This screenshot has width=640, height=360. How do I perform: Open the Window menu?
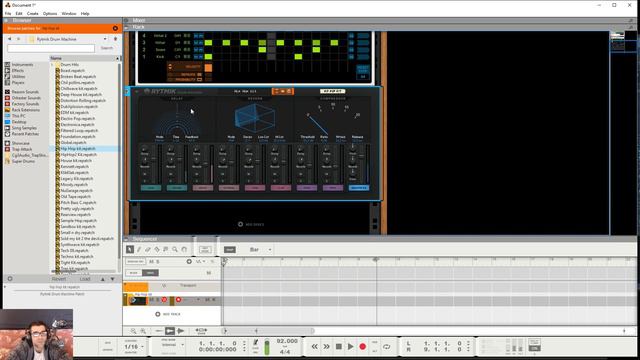(x=69, y=13)
